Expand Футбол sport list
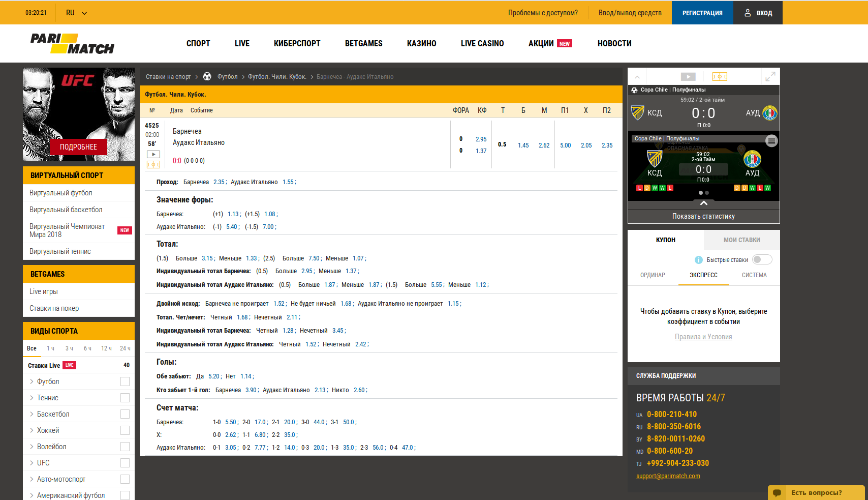Image resolution: width=868 pixels, height=500 pixels. [32, 381]
